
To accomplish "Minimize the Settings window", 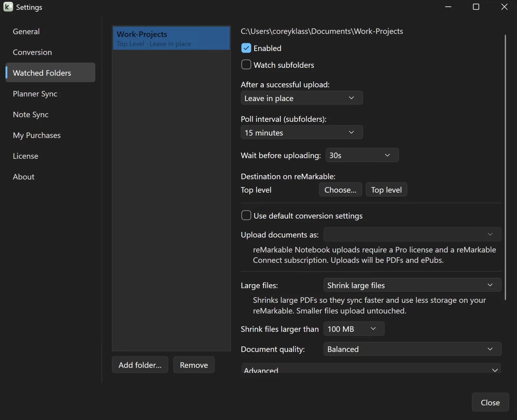I will click(448, 7).
